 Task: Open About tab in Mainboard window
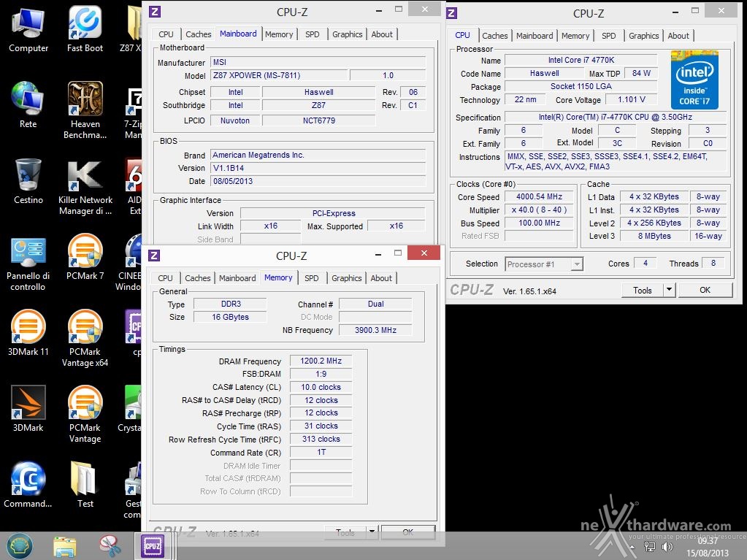[382, 34]
